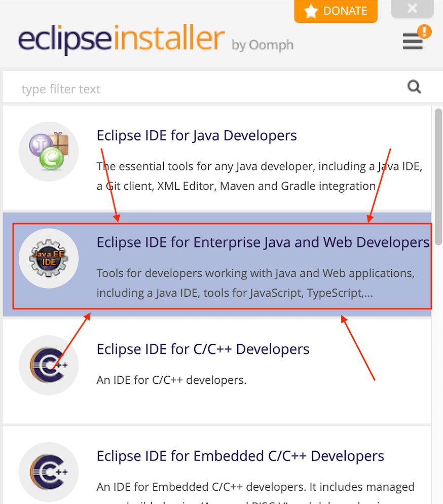Click the Java and Web applications description
This screenshot has width=443, height=504.
coord(255,283)
